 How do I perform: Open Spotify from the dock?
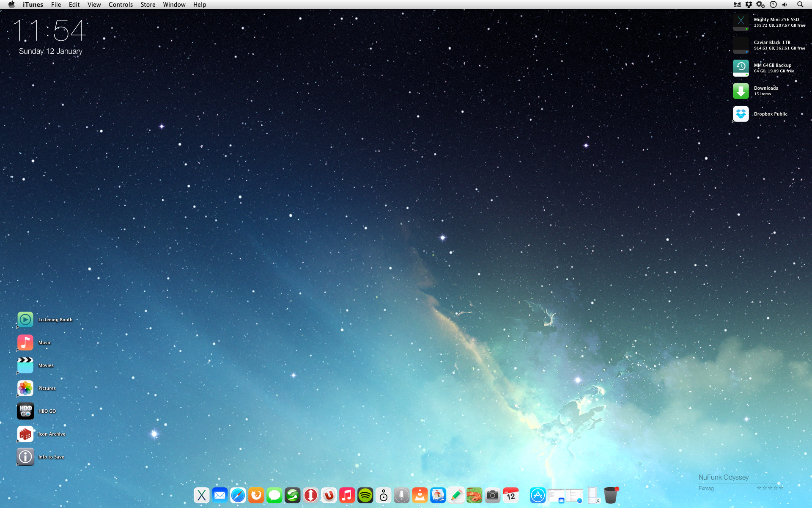pos(365,495)
